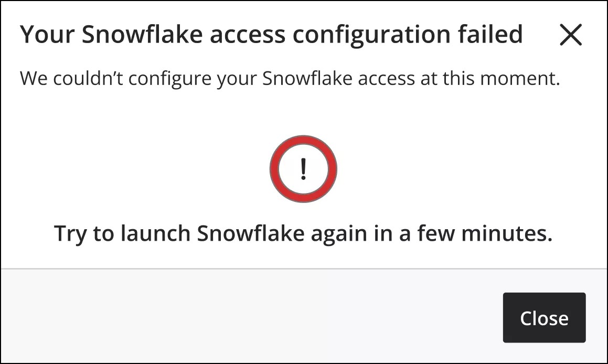Click the message about configuring Snowflake access
This screenshot has width=608, height=364.
point(290,78)
